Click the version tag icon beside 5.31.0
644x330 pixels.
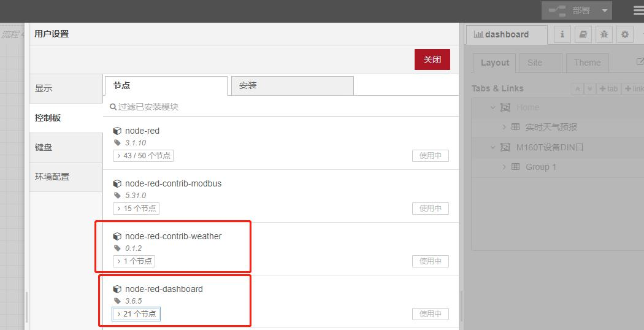click(117, 195)
